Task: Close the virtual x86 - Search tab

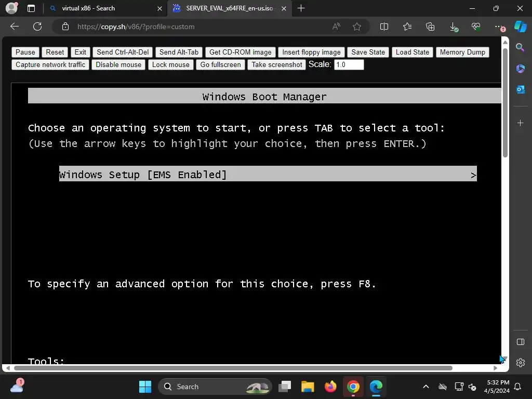Action: coord(159,8)
